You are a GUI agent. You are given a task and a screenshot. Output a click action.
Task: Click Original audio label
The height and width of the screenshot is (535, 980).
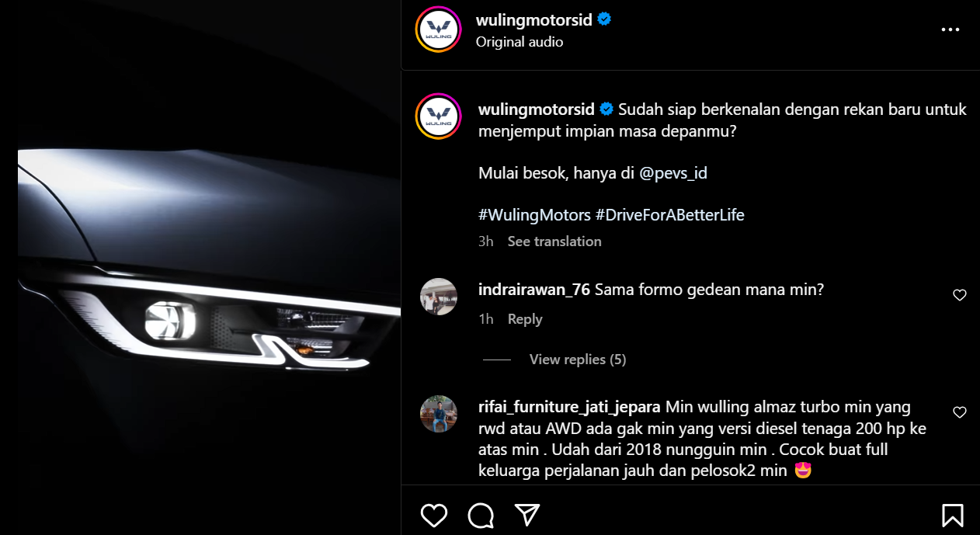(x=520, y=42)
